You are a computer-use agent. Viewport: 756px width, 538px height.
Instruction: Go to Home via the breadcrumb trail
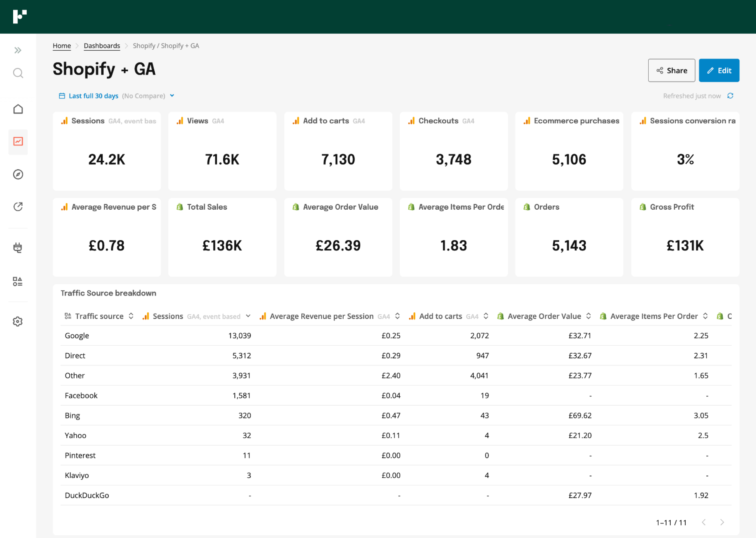(62, 46)
